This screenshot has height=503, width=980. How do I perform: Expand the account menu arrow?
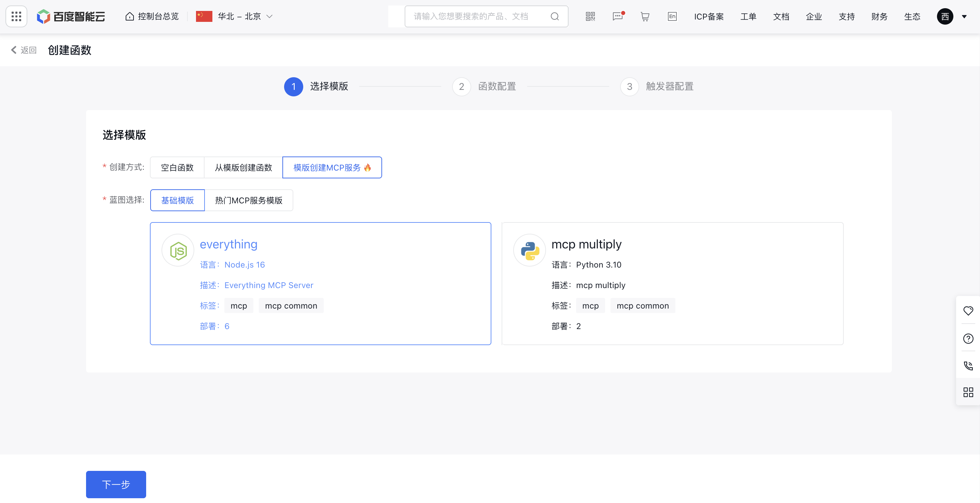coord(964,17)
